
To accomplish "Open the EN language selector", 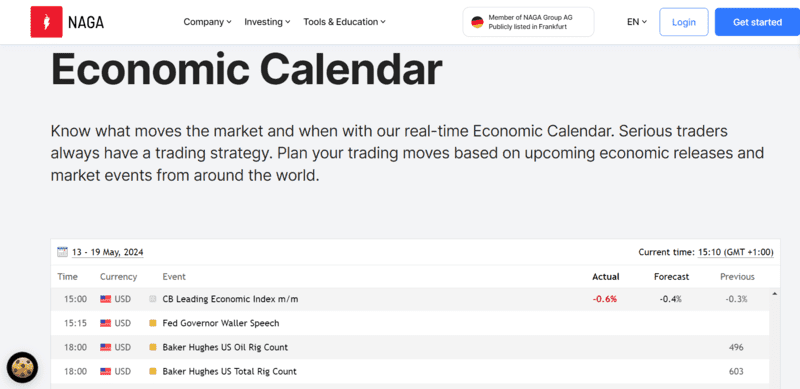I will [637, 22].
